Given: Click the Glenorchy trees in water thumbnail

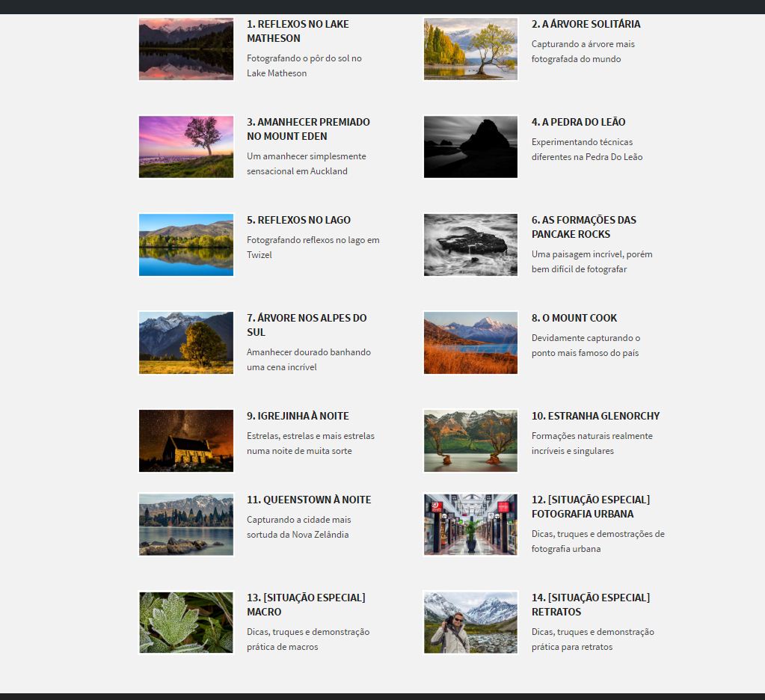Looking at the screenshot, I should pyautogui.click(x=470, y=440).
